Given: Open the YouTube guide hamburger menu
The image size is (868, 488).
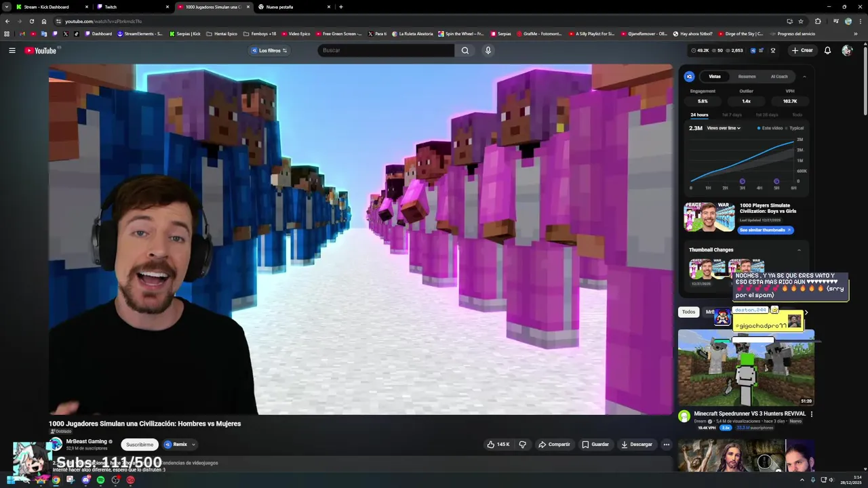Looking at the screenshot, I should click(12, 50).
